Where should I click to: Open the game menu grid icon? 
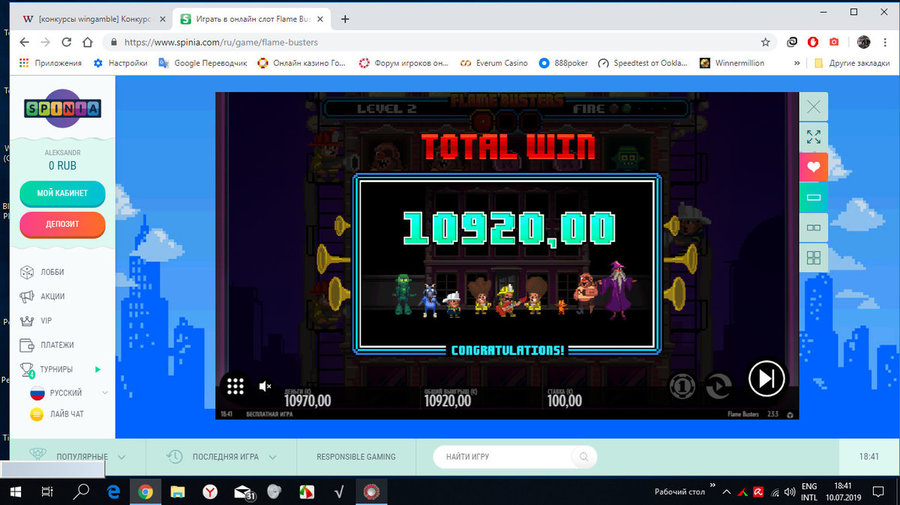[236, 386]
